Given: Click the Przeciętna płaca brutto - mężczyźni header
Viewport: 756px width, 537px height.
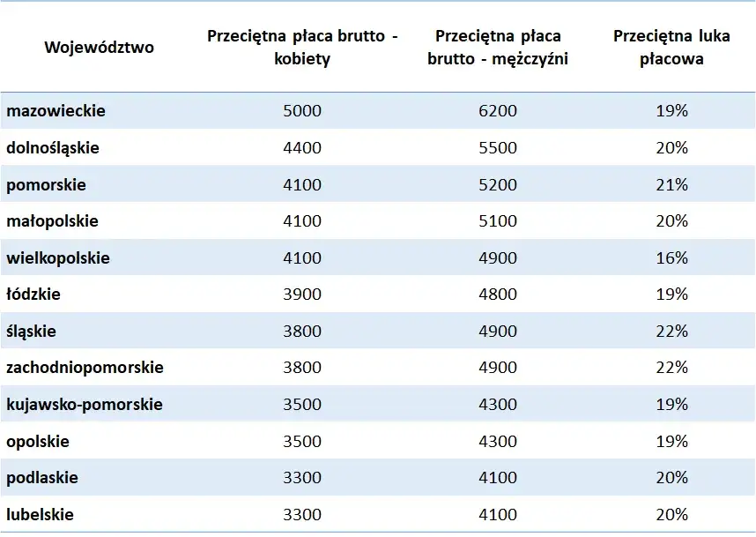Looking at the screenshot, I should [x=498, y=48].
